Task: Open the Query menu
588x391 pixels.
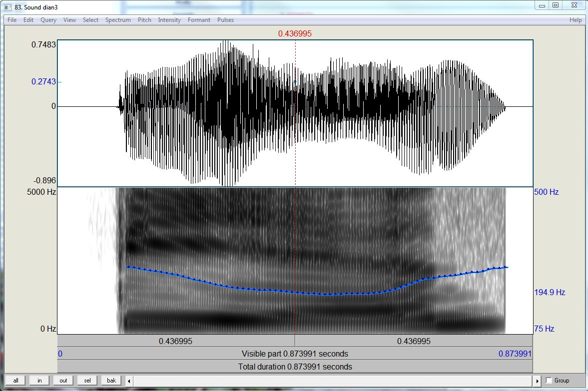Action: coord(48,20)
